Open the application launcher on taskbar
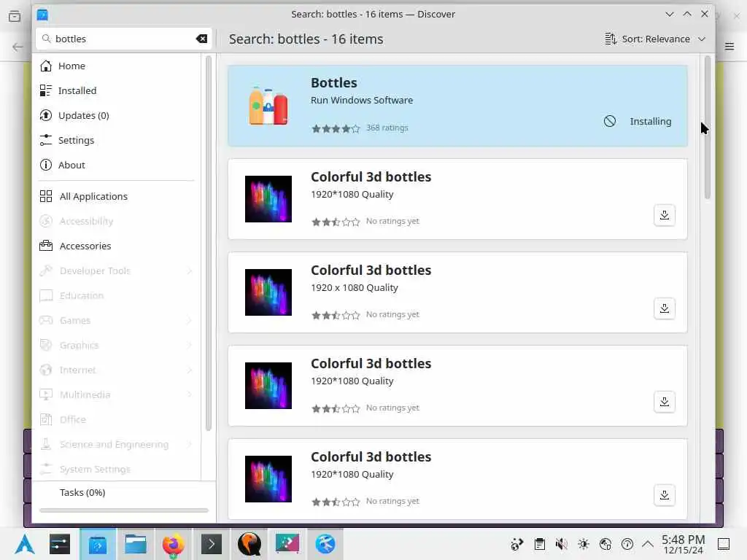Image resolution: width=747 pixels, height=560 pixels. [25, 544]
